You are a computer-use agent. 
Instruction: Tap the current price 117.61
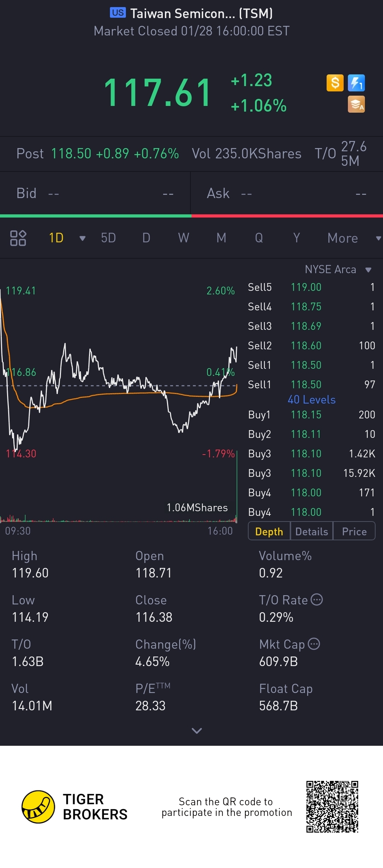point(158,93)
